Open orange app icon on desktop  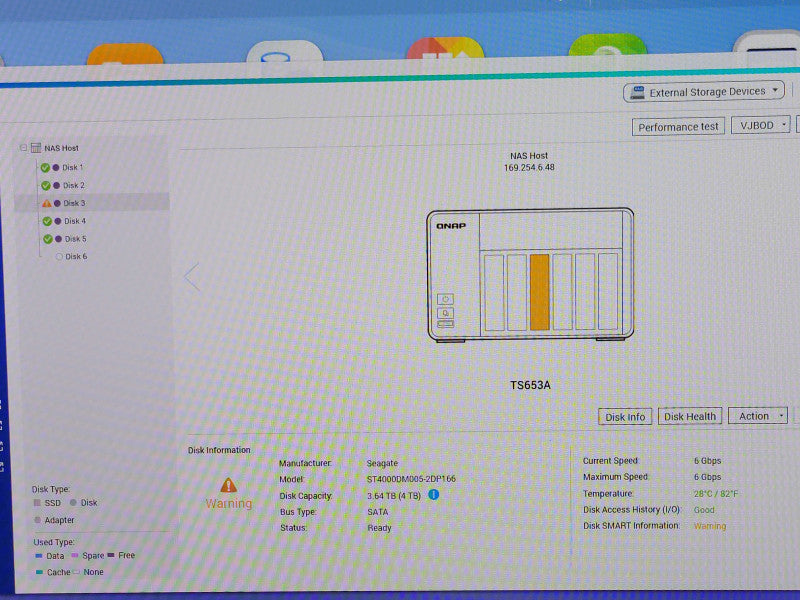pyautogui.click(x=125, y=55)
